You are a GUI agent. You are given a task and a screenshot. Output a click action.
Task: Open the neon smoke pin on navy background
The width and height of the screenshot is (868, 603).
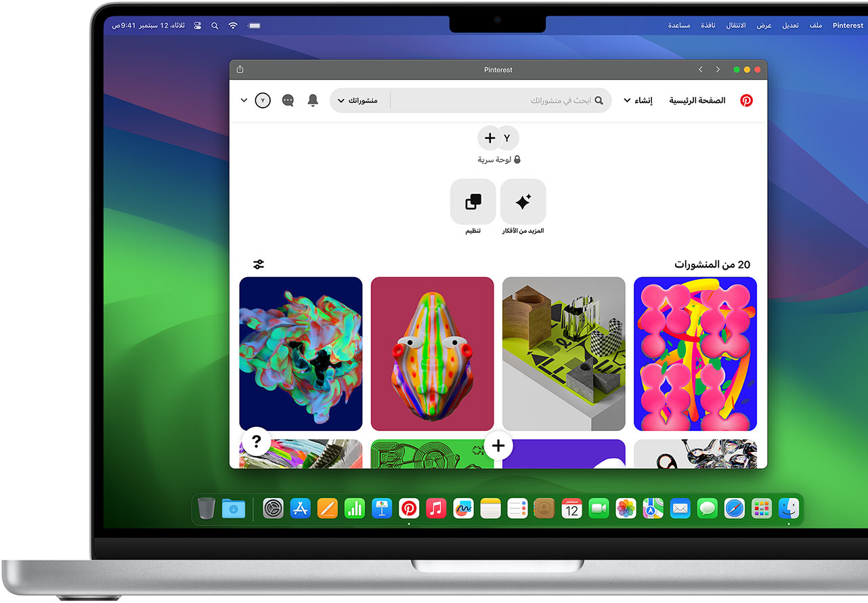click(301, 354)
